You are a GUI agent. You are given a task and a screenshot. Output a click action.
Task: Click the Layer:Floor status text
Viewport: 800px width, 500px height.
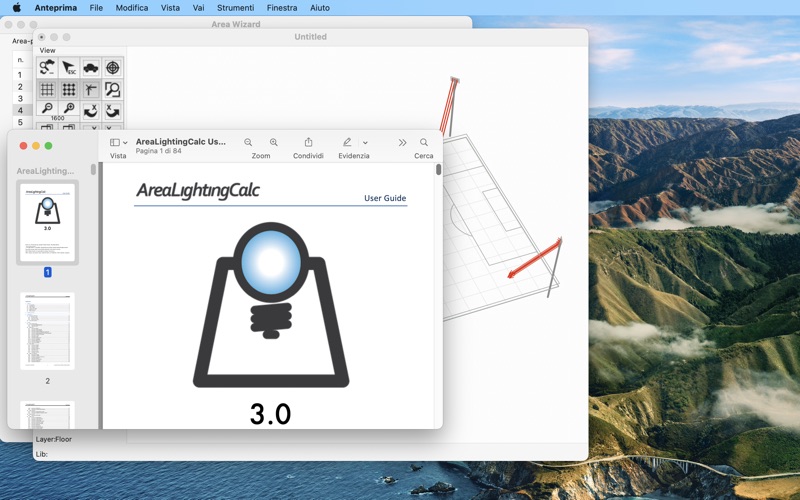tap(54, 439)
